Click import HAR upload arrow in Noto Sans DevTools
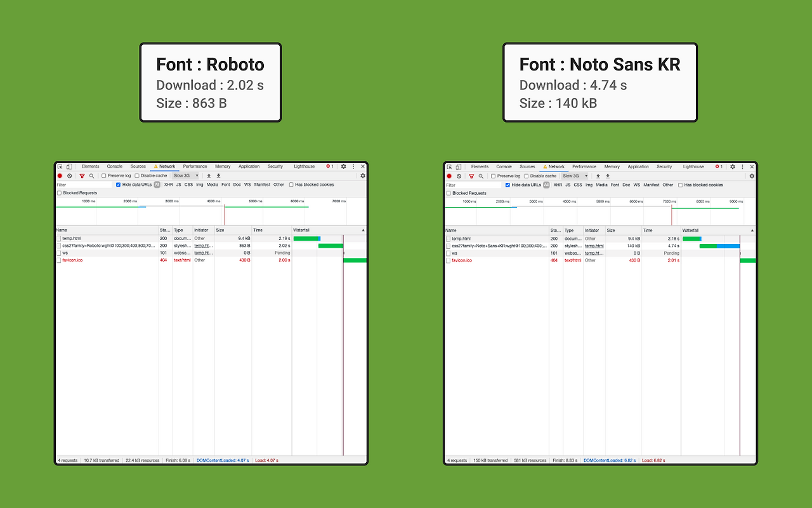The height and width of the screenshot is (508, 812). [598, 176]
